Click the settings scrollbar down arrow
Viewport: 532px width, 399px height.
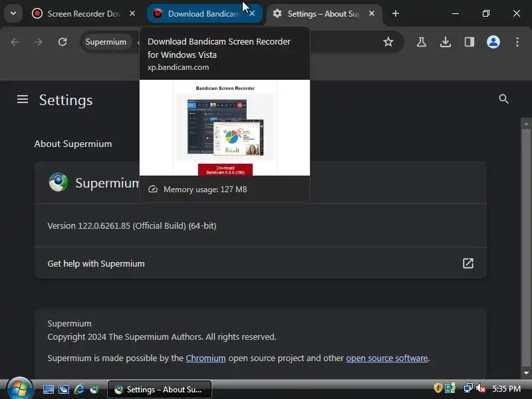[526, 373]
